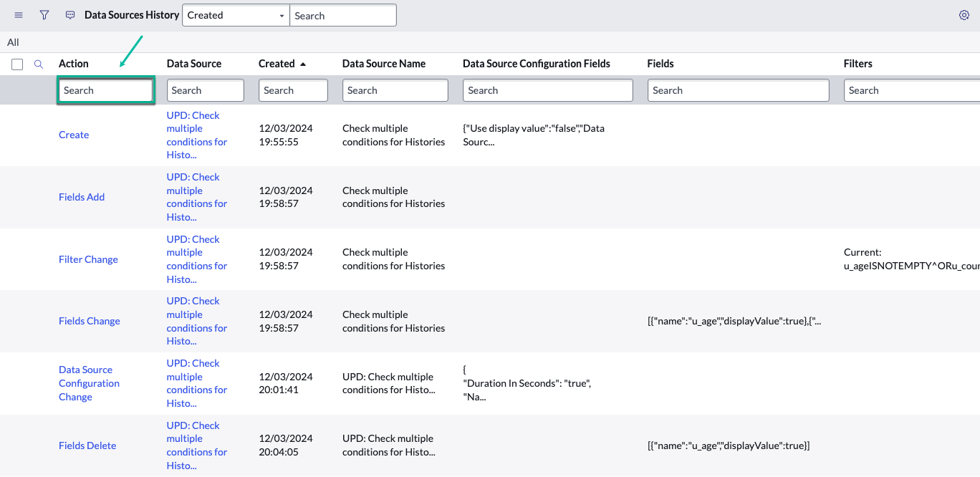Click the top toolbar Search text field
Viewport: 980px width, 477px height.
point(342,15)
